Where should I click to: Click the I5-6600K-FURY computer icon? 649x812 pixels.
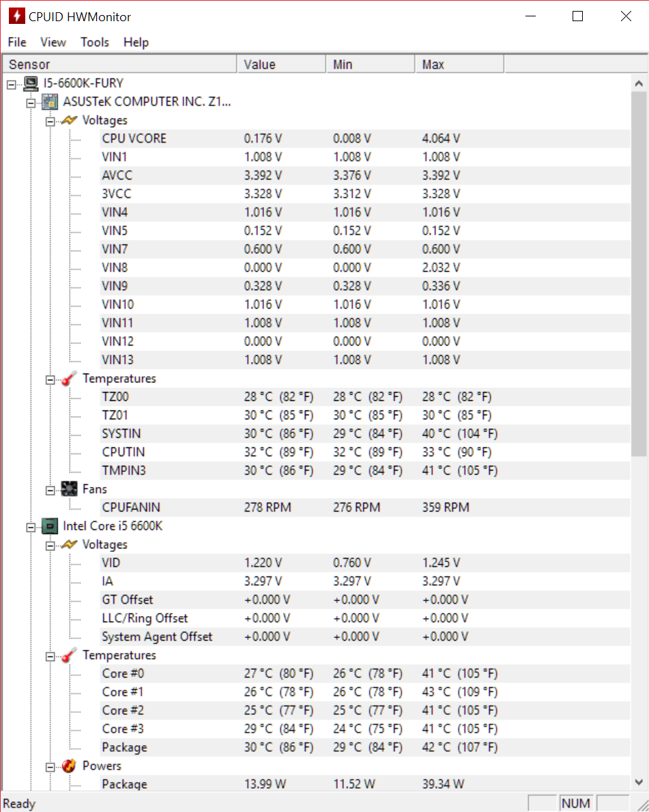[x=31, y=83]
